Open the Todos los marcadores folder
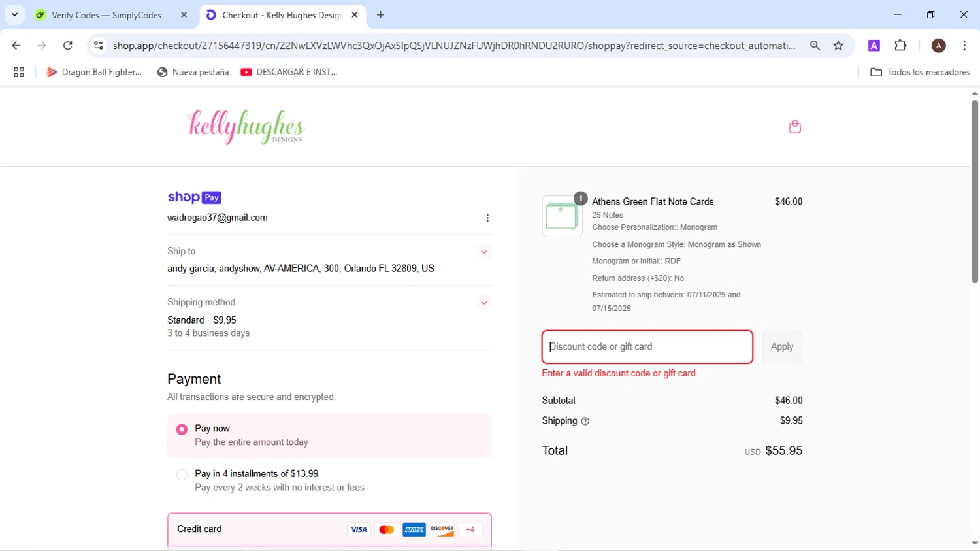The width and height of the screenshot is (980, 551). [x=921, y=73]
